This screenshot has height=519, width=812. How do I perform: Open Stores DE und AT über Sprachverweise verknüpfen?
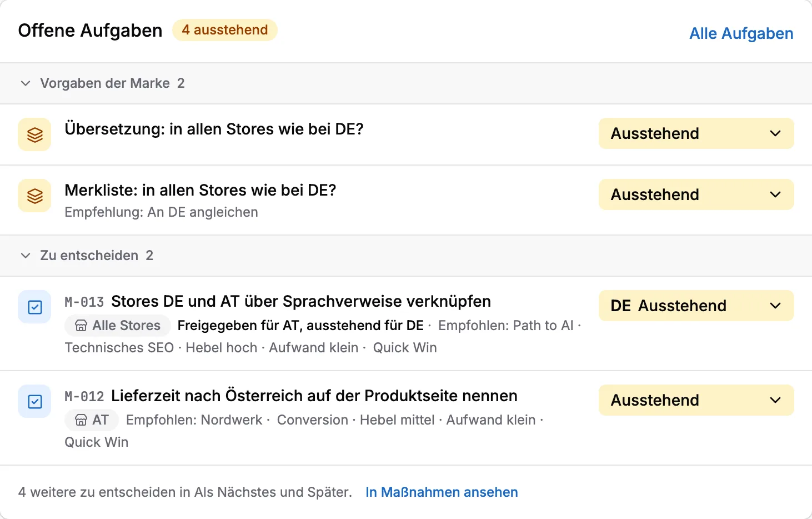pos(301,301)
